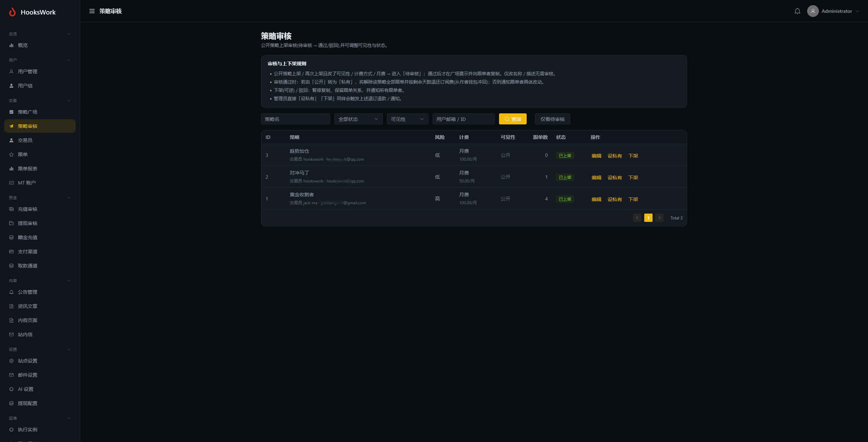Click the 风险 column header
The image size is (868, 442).
(440, 137)
